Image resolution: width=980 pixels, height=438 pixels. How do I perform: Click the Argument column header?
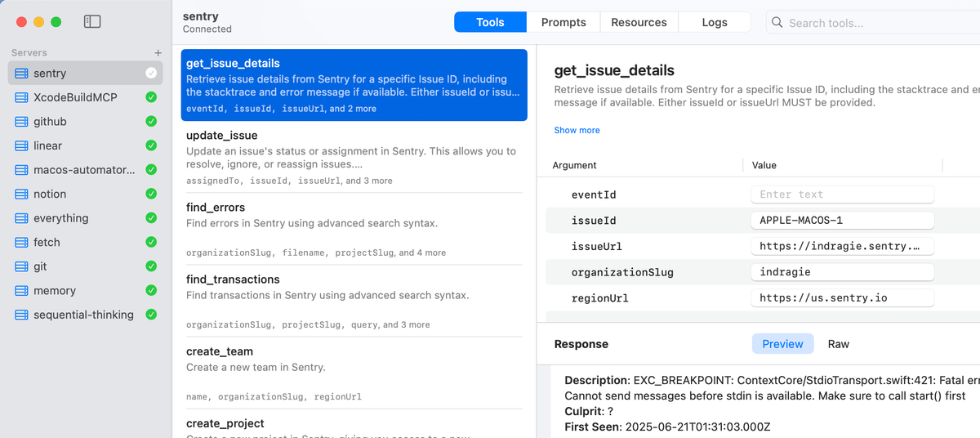tap(575, 165)
